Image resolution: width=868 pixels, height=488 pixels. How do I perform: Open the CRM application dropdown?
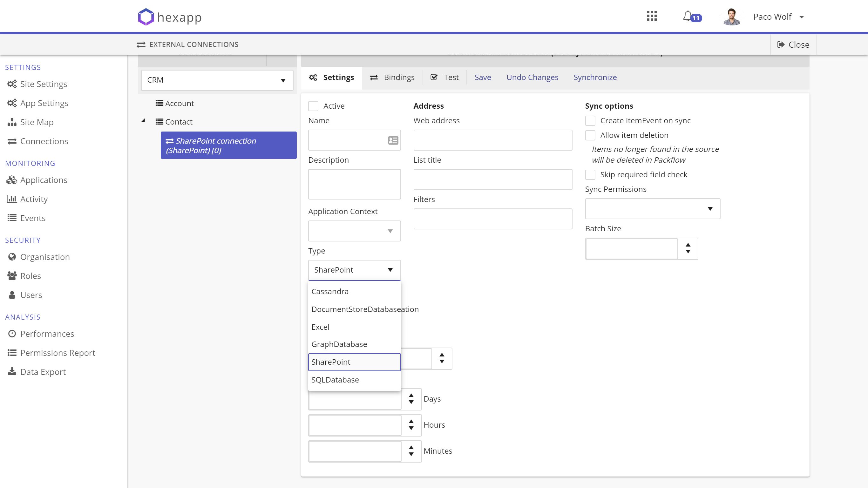point(217,80)
